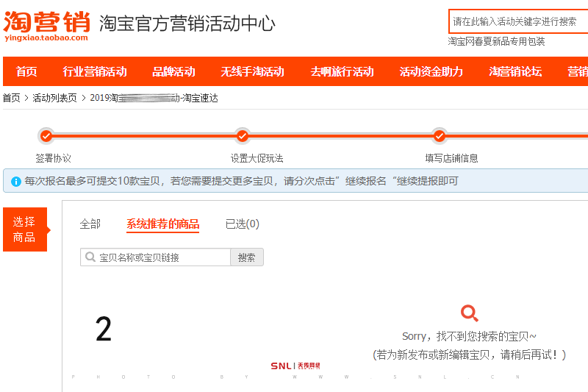Image resolution: width=588 pixels, height=392 pixels.
Task: Click the 设置大促玩法 step checkmark
Action: tap(243, 136)
